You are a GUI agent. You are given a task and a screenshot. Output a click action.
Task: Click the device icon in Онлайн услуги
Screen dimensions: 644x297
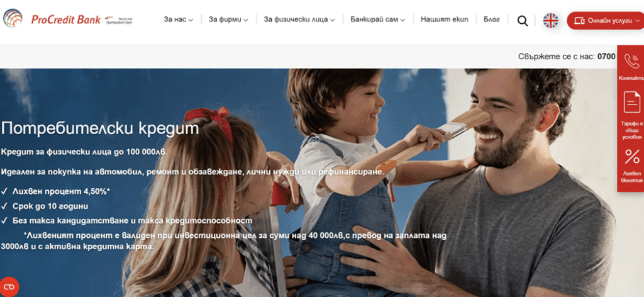(x=579, y=21)
